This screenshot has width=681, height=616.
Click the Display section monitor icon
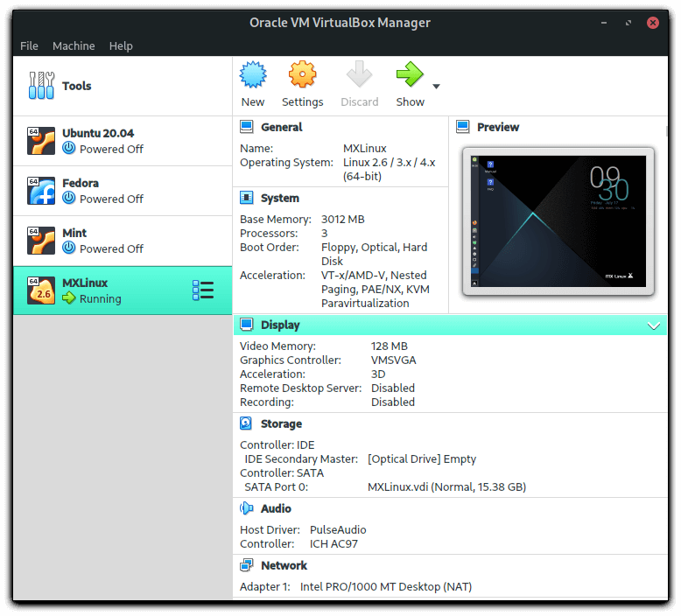tap(247, 325)
